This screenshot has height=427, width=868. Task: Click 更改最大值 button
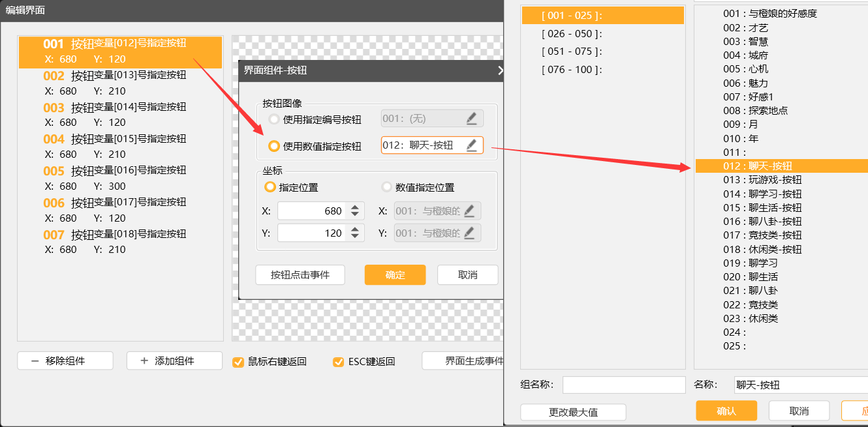[x=573, y=412]
